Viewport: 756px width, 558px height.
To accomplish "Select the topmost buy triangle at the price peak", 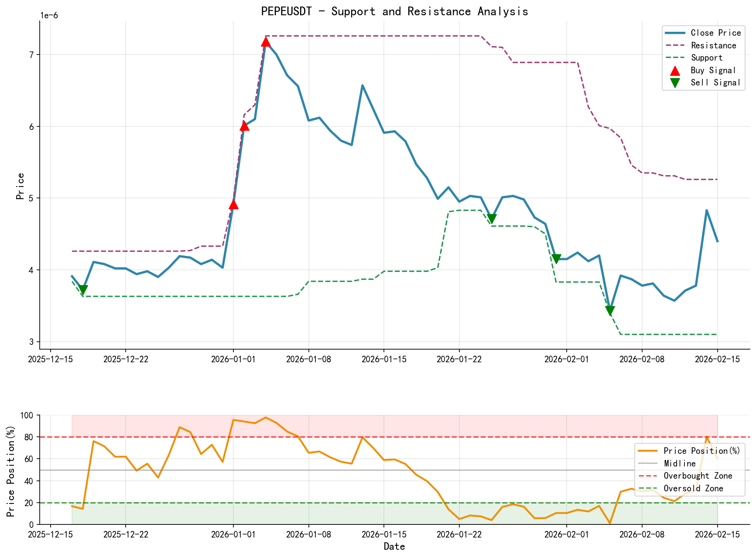I will click(x=267, y=42).
